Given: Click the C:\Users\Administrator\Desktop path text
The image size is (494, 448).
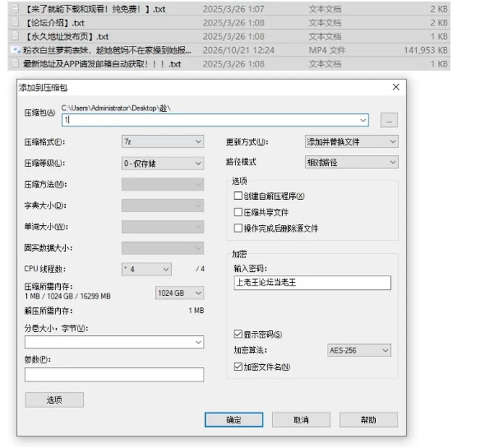Looking at the screenshot, I should coord(116,108).
